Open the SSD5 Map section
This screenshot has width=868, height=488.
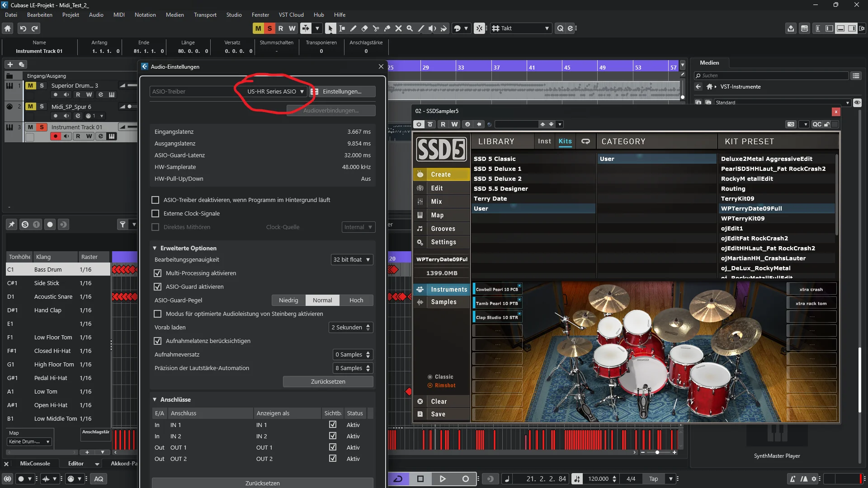click(442, 215)
